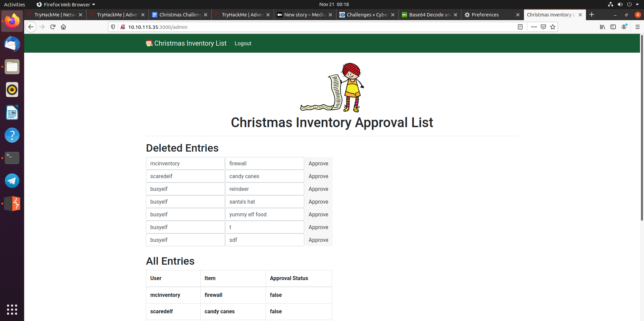644x321 pixels.
Task: Select scaredelf cell in All Entries table
Action: (173, 311)
